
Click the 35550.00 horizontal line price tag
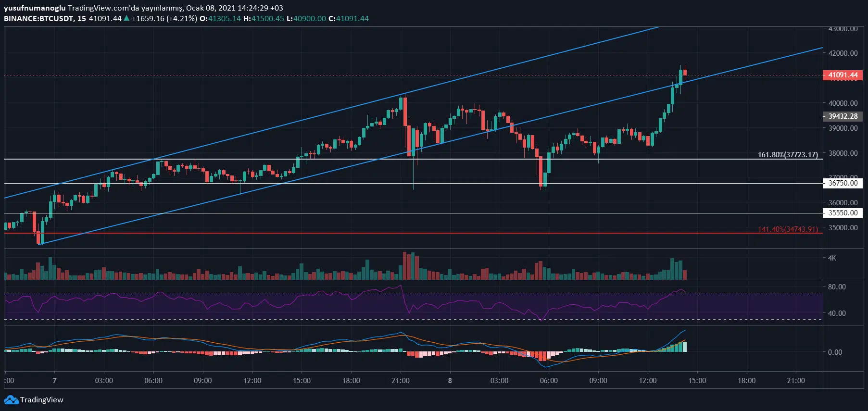[x=843, y=213]
